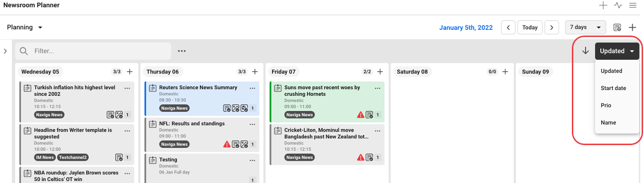Open options for Reuters Science News Summary
The height and width of the screenshot is (183, 644).
pos(252,88)
